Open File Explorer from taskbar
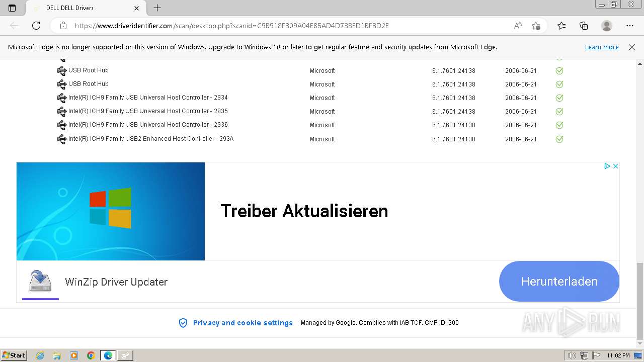Image resolution: width=644 pixels, height=362 pixels. (57, 355)
